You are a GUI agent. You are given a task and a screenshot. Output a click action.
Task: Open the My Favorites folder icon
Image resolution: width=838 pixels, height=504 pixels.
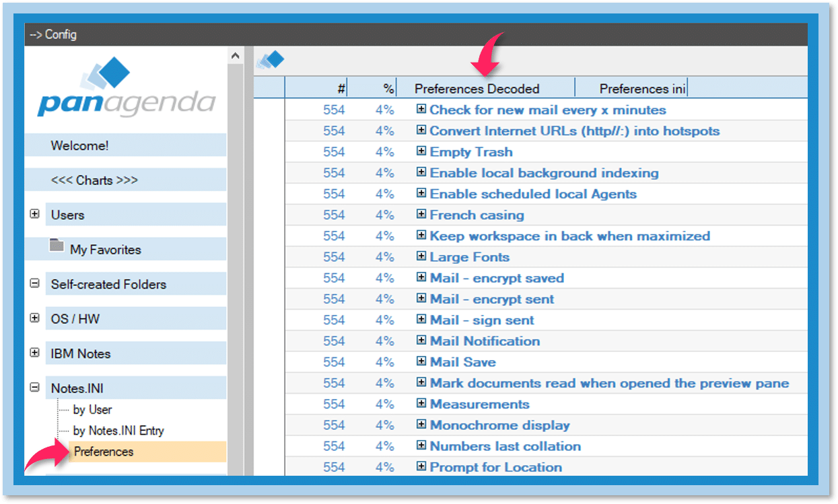pyautogui.click(x=57, y=246)
